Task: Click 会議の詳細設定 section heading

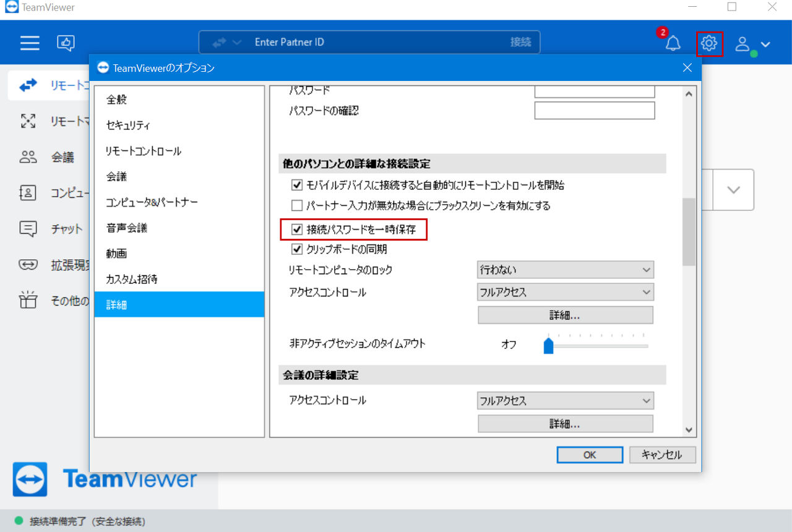Action: click(x=321, y=375)
